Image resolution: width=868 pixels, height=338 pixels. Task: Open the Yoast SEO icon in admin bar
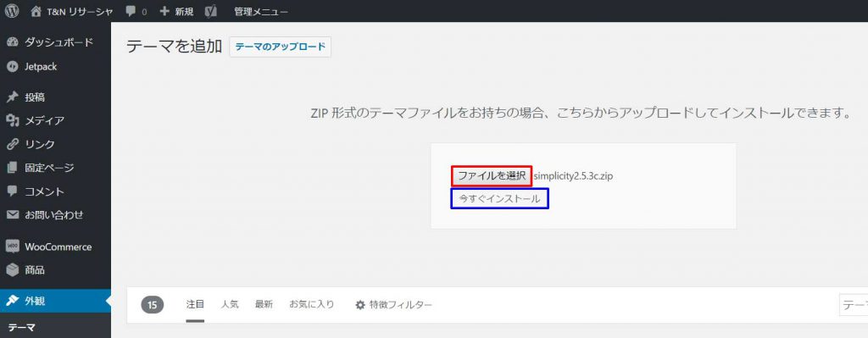click(x=210, y=11)
